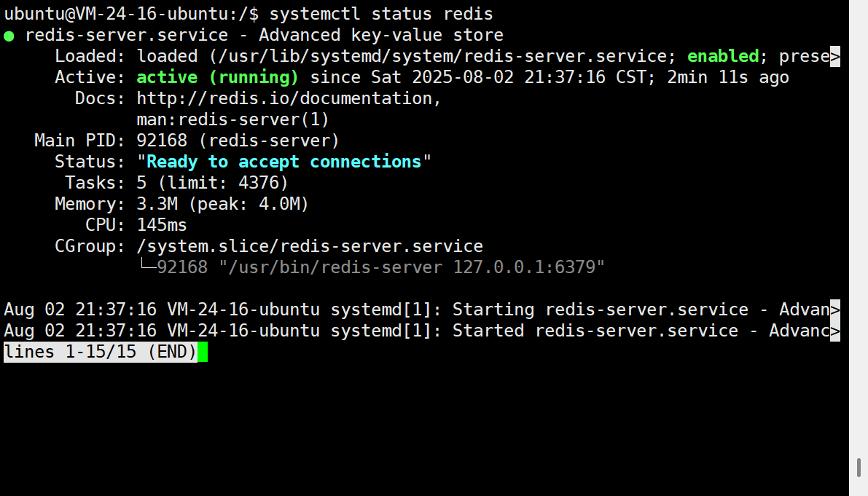Click the green "enabled" status text
This screenshot has width=868, height=496.
click(x=723, y=56)
